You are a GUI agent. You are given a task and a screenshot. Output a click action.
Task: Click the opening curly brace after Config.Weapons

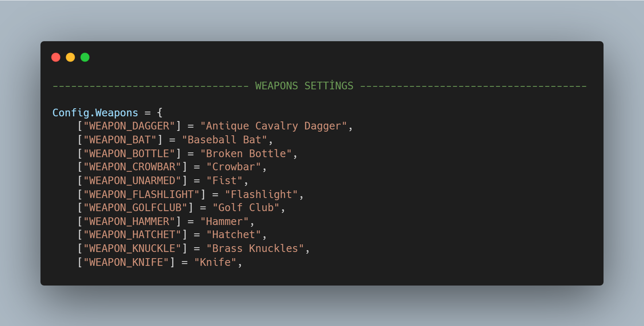click(160, 112)
